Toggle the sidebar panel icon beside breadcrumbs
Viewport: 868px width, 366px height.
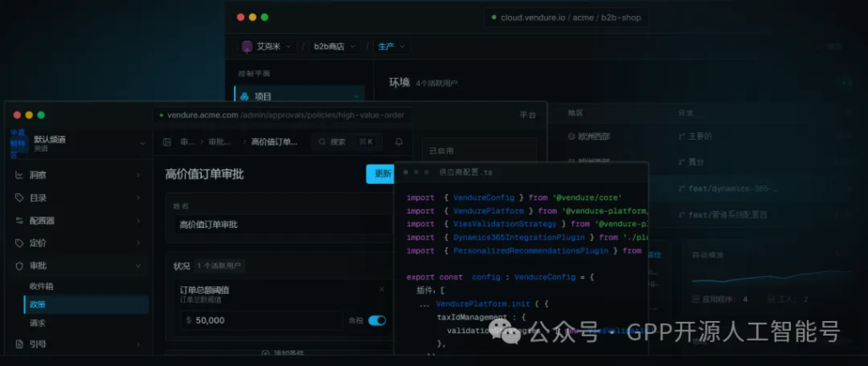click(x=167, y=142)
